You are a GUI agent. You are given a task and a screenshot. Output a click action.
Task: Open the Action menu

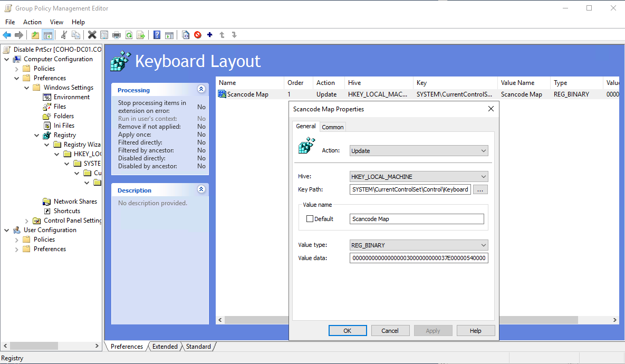click(32, 22)
